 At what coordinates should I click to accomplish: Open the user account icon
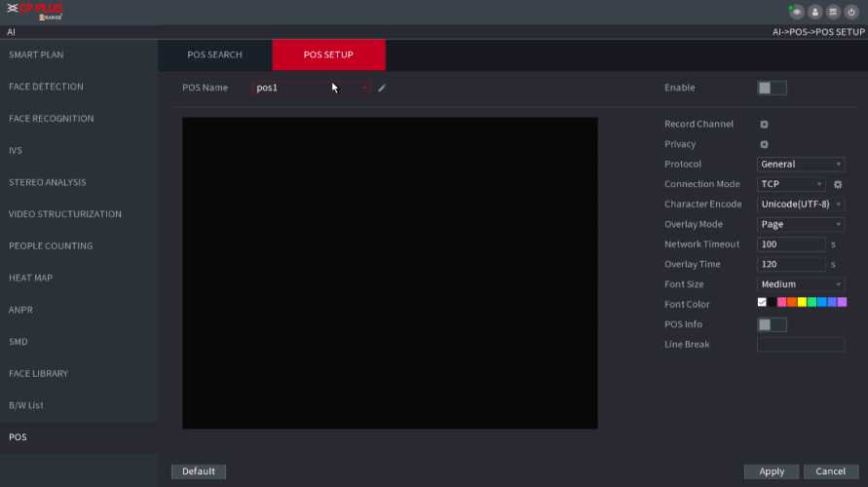click(x=815, y=12)
